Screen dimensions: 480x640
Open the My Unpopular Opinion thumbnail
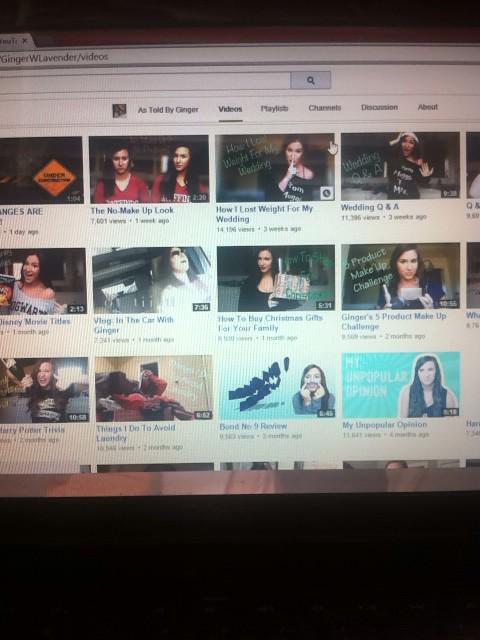point(401,384)
